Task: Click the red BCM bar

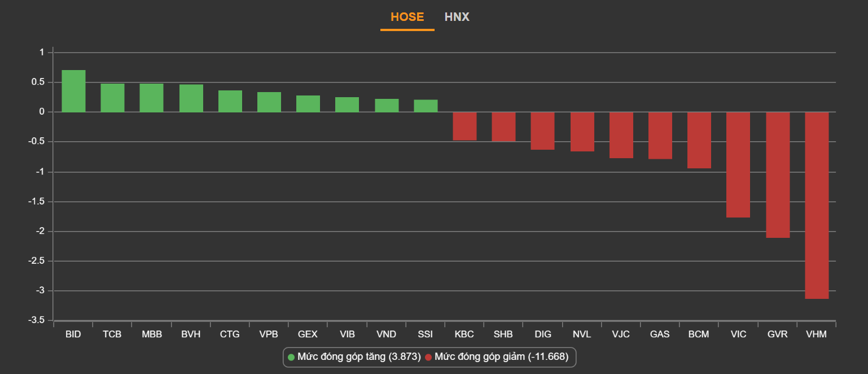Action: [699, 140]
